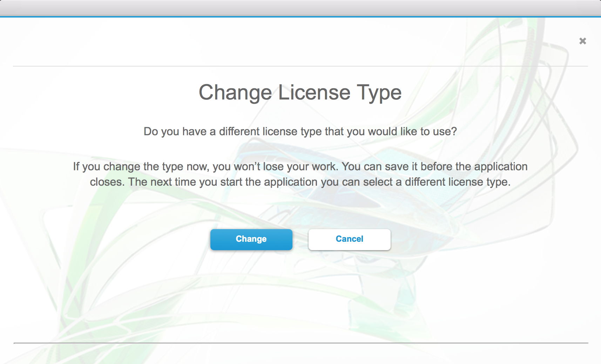
Task: Close the Change License Type dialog
Action: (x=582, y=41)
